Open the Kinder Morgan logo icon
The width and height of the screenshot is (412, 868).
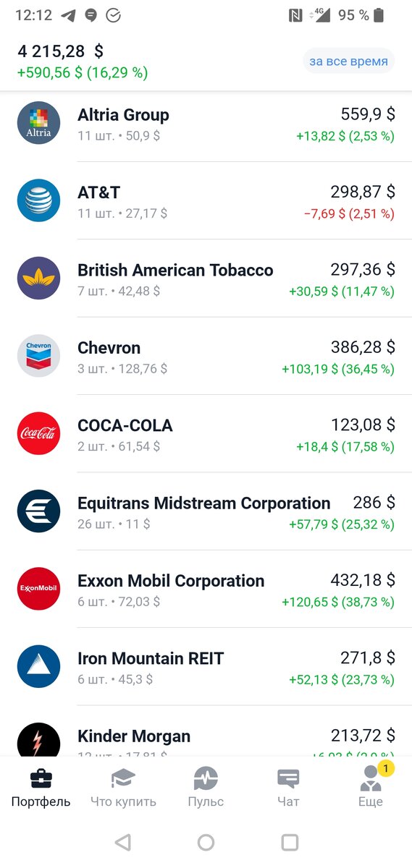click(38, 739)
